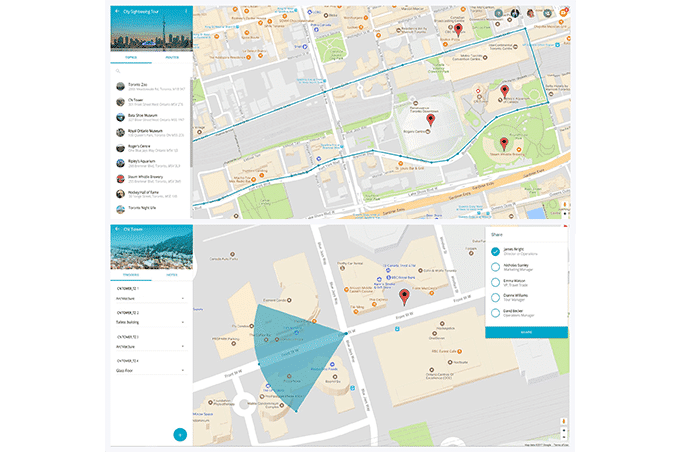Expand the Architecture dropdown under first trigger
The height and width of the screenshot is (452, 680).
point(183,297)
